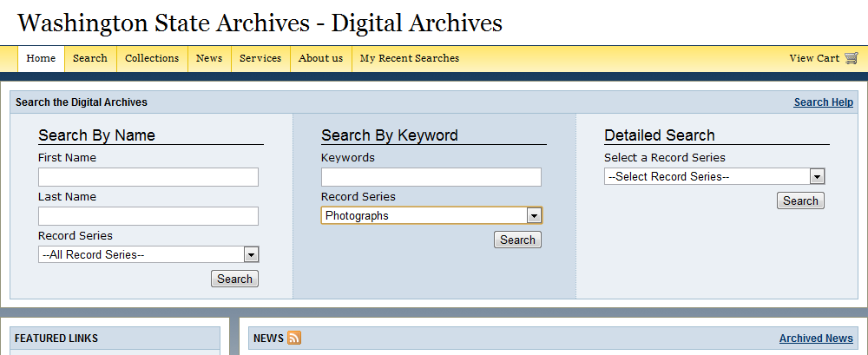Click the Keywords input field
Screen dimensions: 868x355
coord(431,177)
